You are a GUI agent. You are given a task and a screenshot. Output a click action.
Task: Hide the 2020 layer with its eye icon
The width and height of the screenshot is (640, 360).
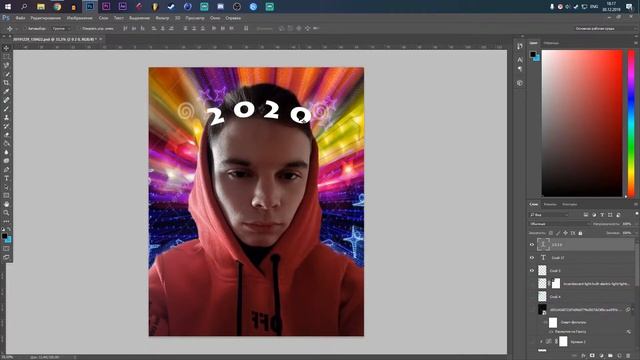point(532,245)
